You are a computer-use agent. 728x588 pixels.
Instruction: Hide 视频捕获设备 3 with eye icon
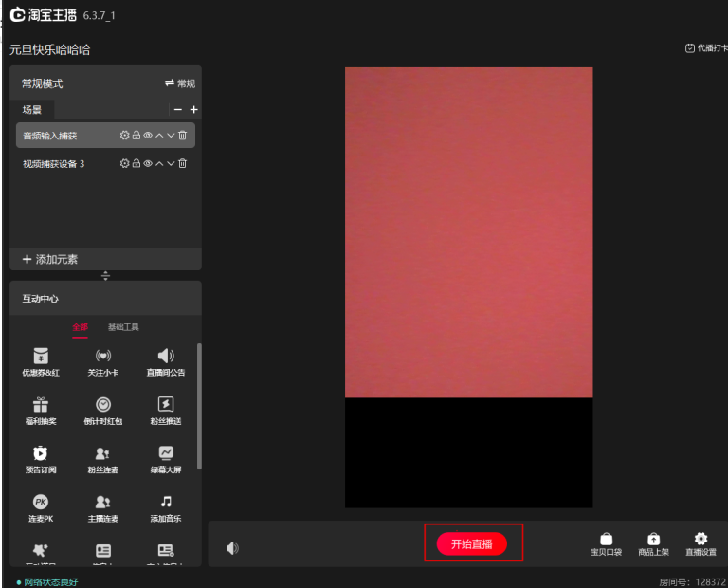tap(148, 163)
